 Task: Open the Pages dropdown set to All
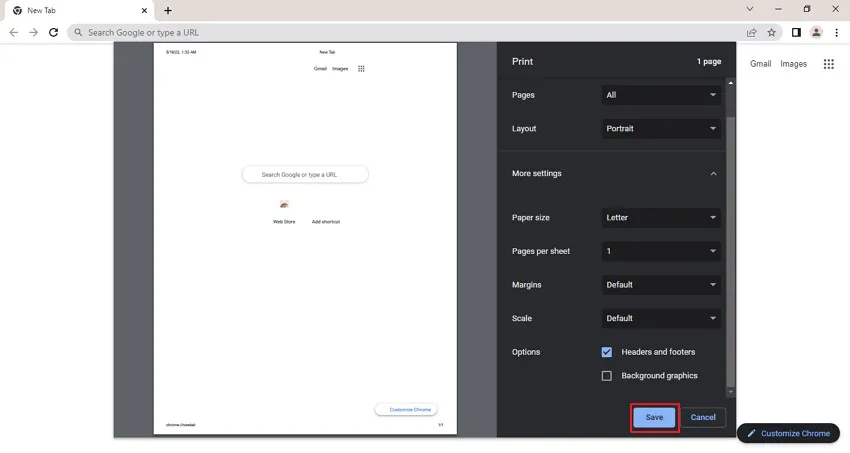[x=661, y=95]
